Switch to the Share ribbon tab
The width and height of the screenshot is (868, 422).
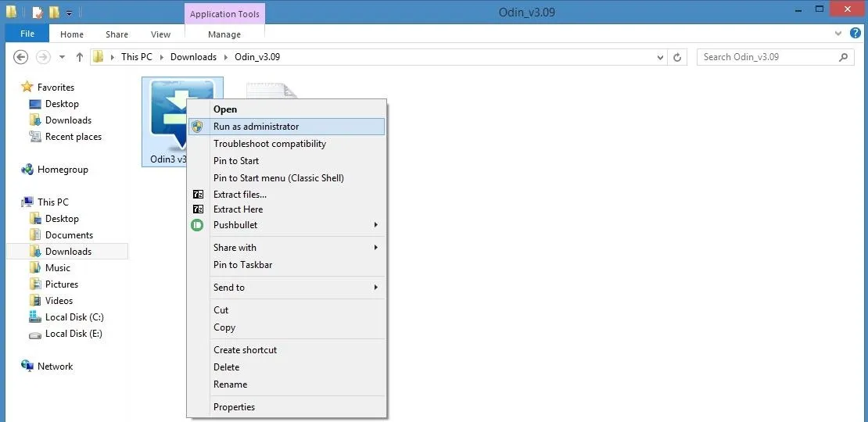coord(117,34)
